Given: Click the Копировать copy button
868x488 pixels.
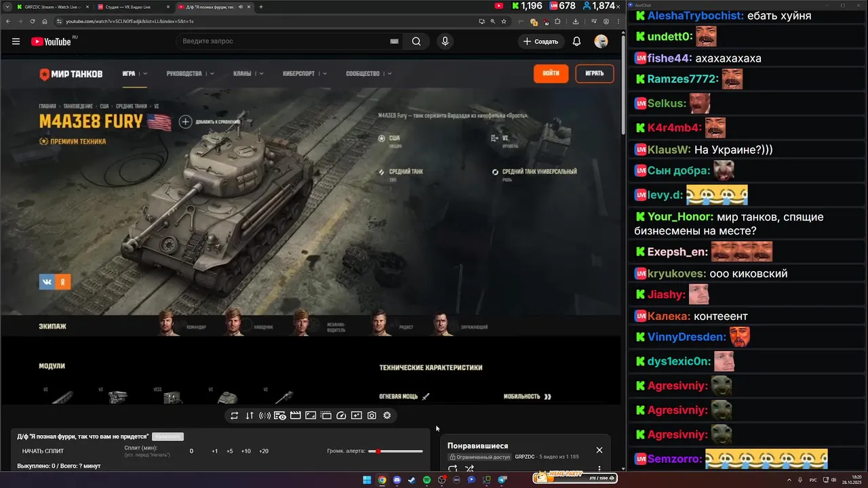Looking at the screenshot, I should (x=167, y=436).
